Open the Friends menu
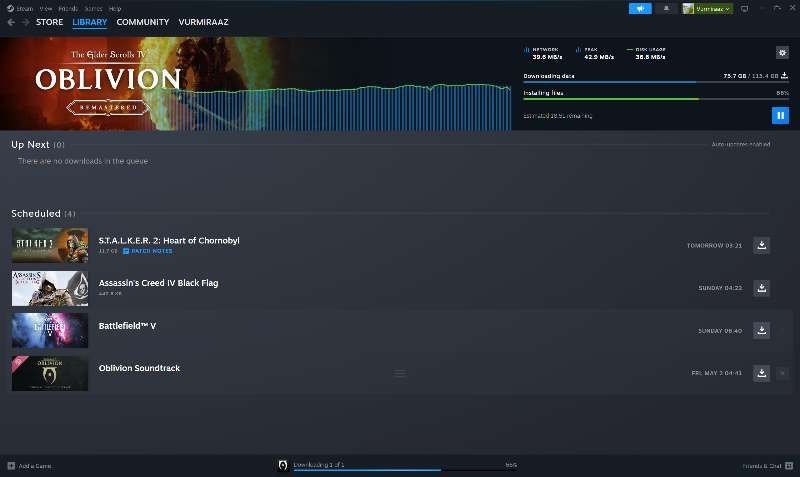800x477 pixels. pos(68,9)
